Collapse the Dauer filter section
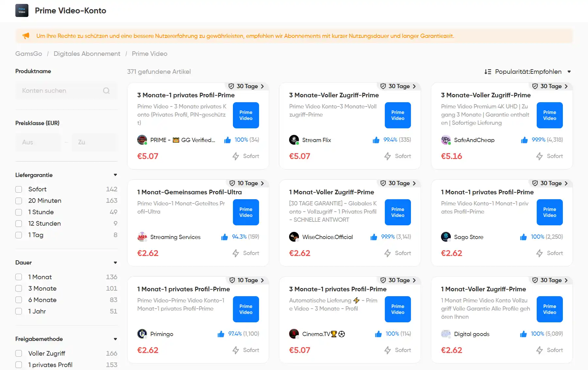 pyautogui.click(x=115, y=263)
